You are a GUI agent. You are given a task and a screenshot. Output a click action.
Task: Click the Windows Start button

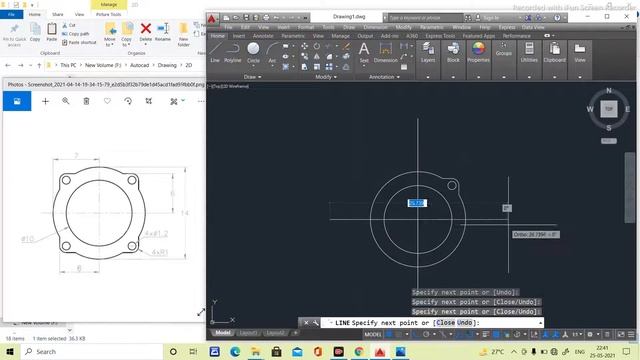pos(10,351)
